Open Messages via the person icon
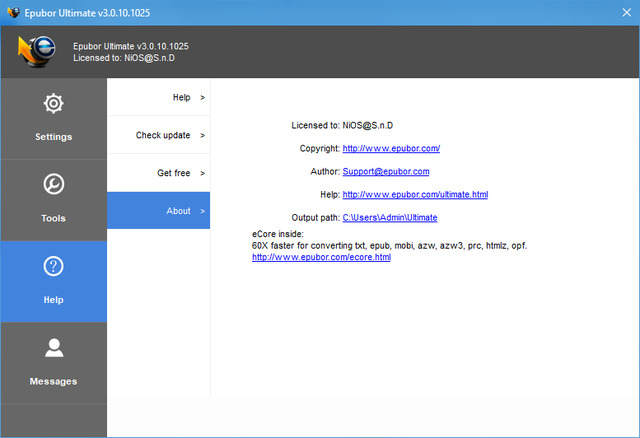The width and height of the screenshot is (640, 438). tap(53, 348)
